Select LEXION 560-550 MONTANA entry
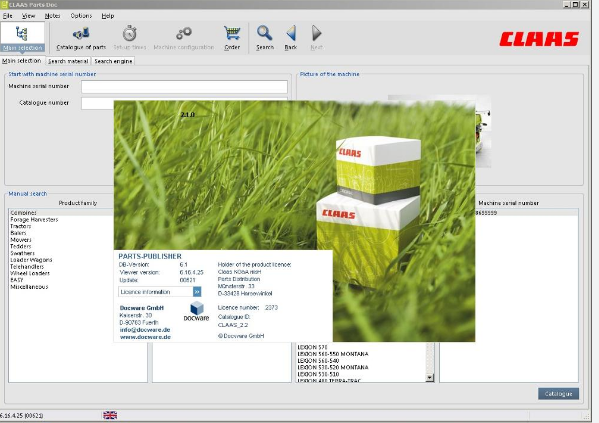Screen dimensions: 599x423 333,354
